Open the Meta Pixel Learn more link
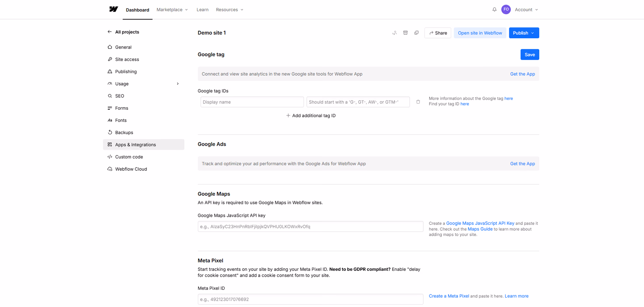This screenshot has height=307, width=644. 516,296
